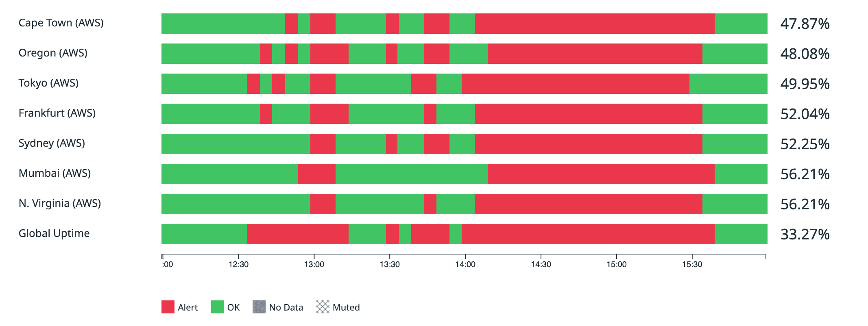Click the 14:30 time axis marker
Viewport: 868px width, 326px height.
coord(541,265)
